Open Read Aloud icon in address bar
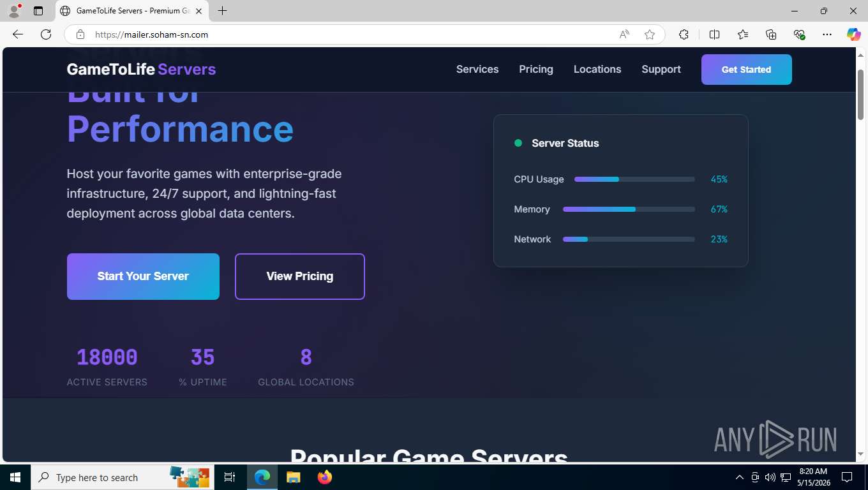The width and height of the screenshot is (868, 490). coord(624,34)
